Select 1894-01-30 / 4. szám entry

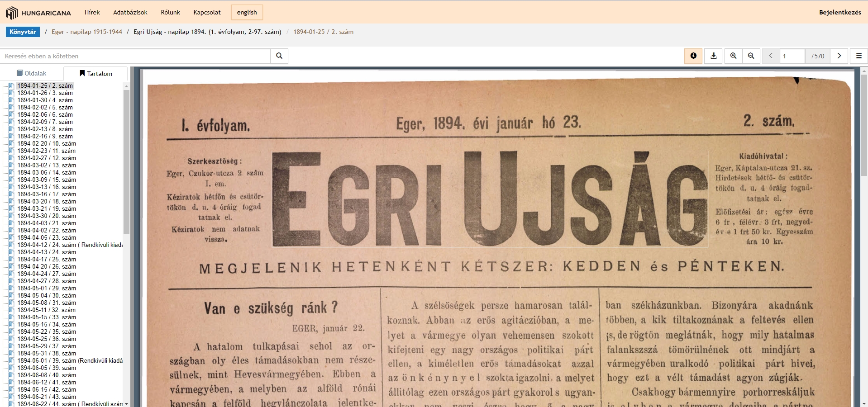point(45,100)
